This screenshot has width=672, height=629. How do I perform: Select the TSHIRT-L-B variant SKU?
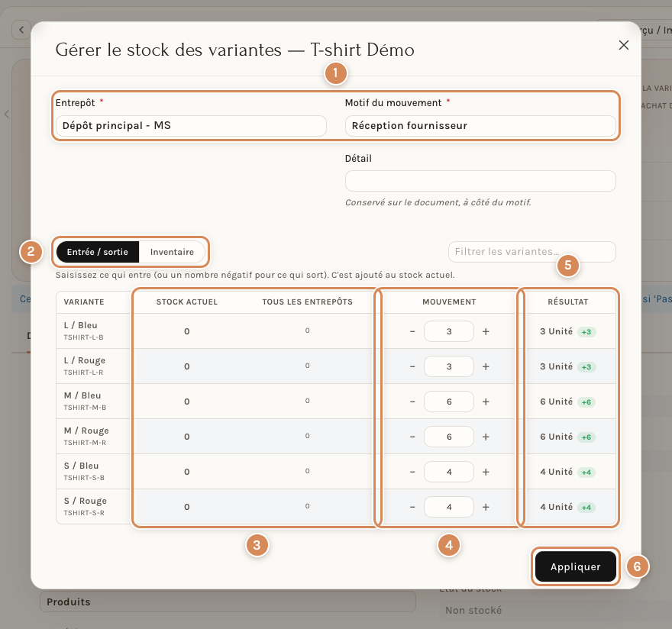click(x=83, y=337)
